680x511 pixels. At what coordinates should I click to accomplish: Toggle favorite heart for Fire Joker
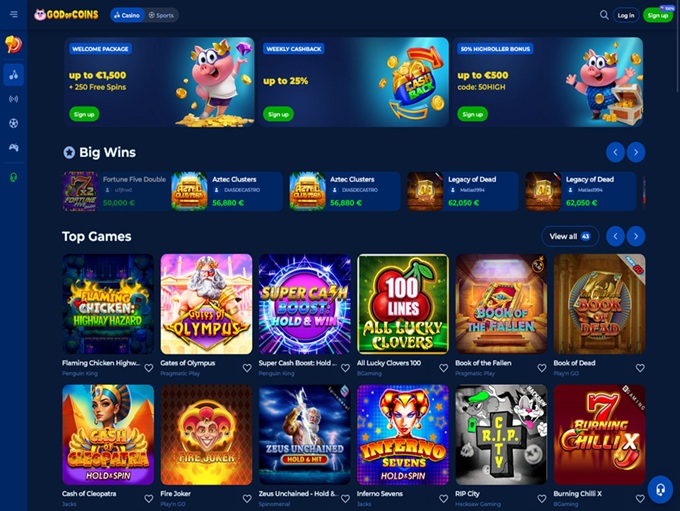coord(247,498)
